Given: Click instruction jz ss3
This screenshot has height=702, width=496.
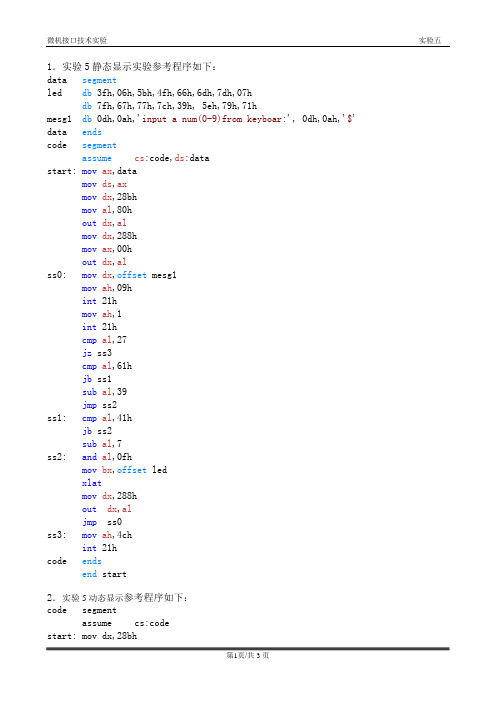Looking at the screenshot, I should (97, 353).
